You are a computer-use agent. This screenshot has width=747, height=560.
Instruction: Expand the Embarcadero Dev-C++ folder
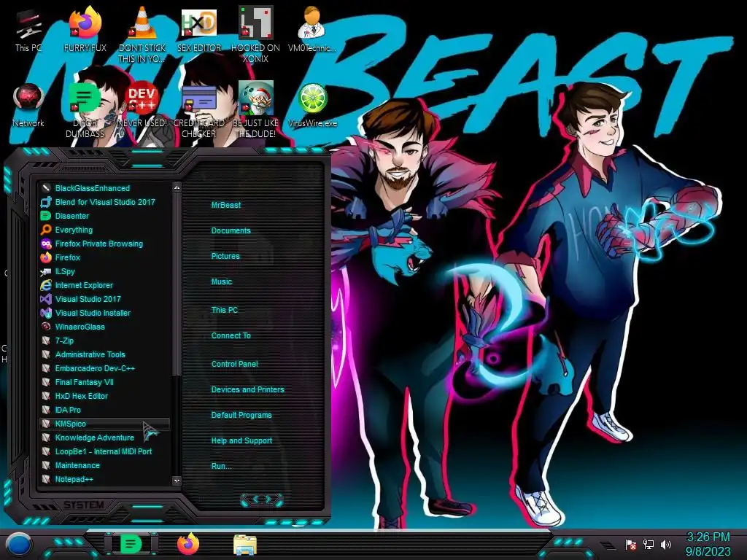(105, 368)
